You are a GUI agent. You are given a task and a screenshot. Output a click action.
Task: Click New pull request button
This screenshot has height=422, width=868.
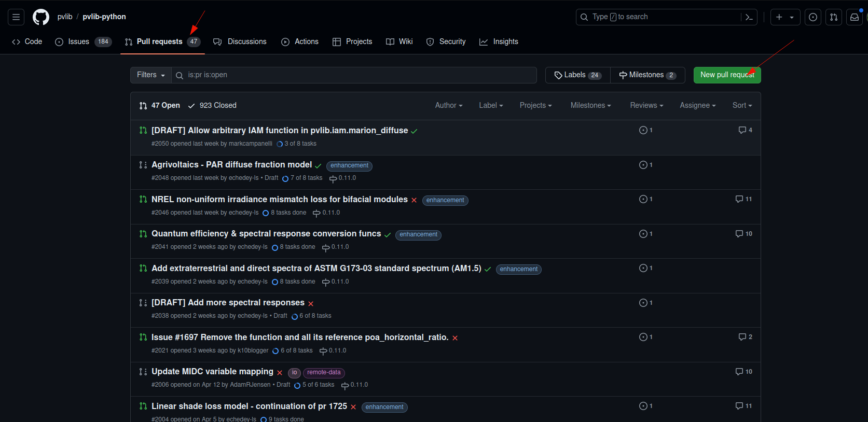727,75
